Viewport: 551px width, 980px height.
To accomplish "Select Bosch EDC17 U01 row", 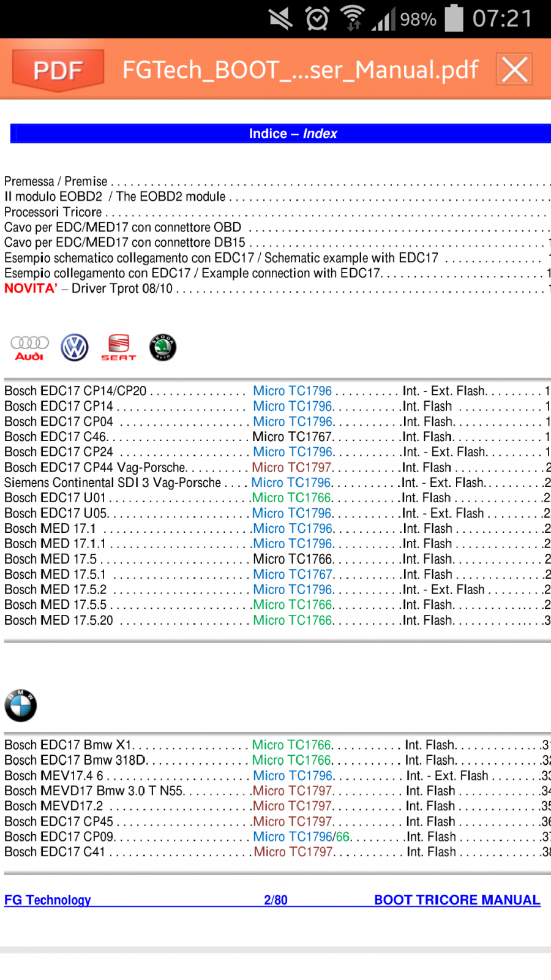I will (x=277, y=498).
